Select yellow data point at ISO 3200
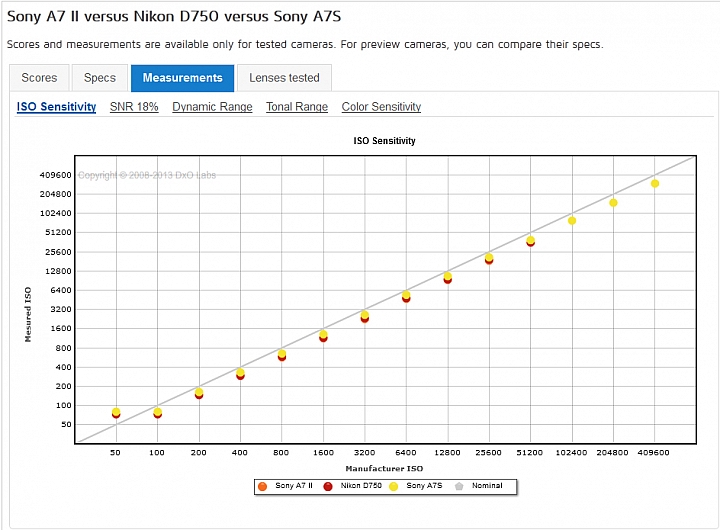 [x=365, y=315]
